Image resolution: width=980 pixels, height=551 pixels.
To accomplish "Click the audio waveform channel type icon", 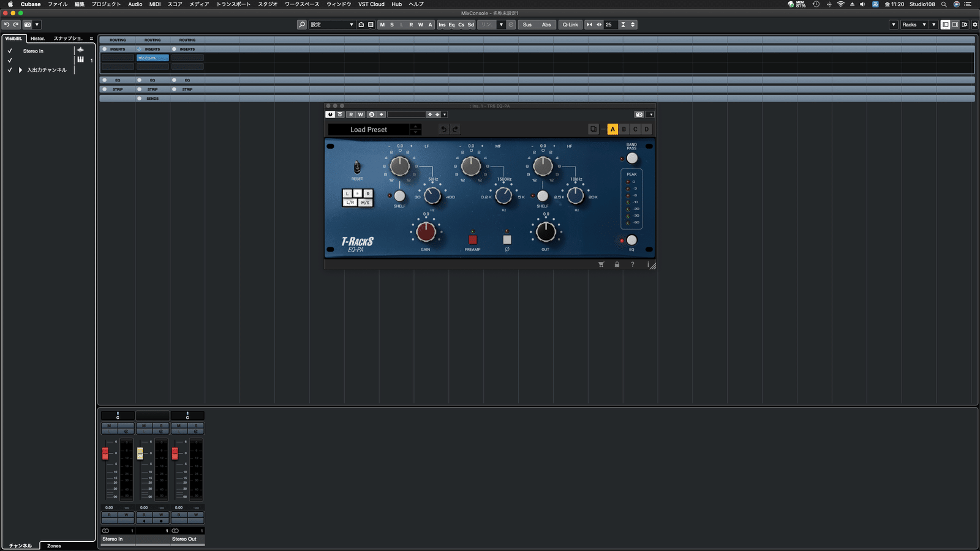I will pos(80,50).
